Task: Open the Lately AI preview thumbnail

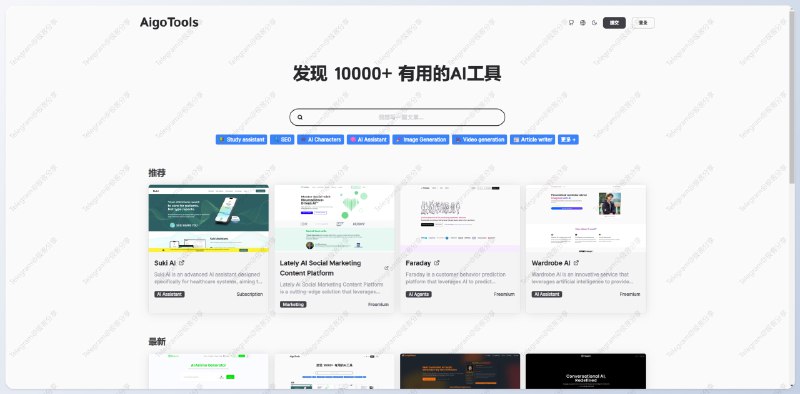Action: [x=335, y=218]
